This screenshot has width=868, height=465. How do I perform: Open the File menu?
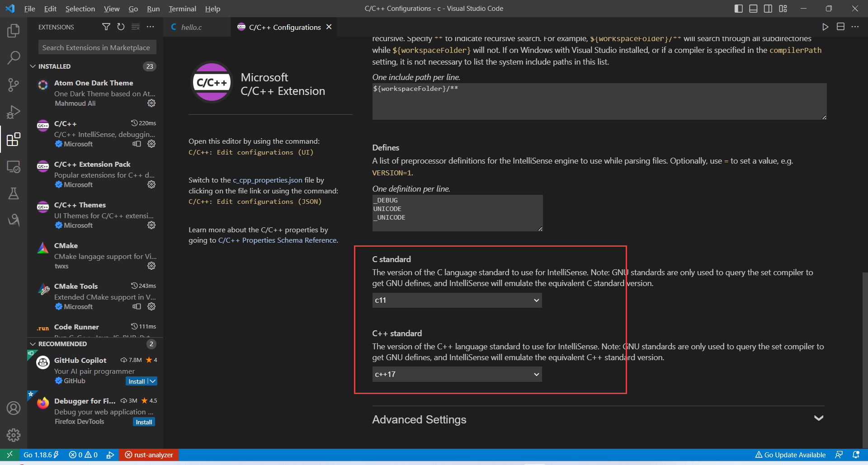[29, 9]
